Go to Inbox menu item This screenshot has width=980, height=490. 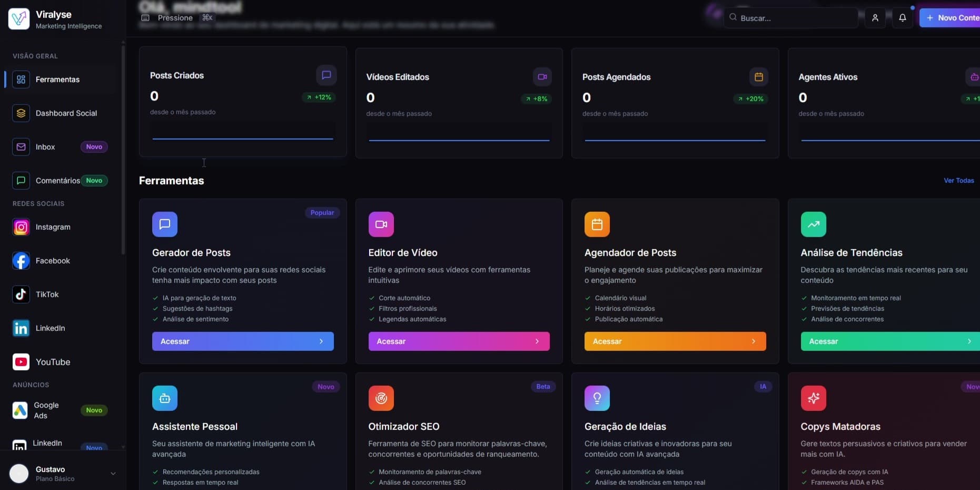coord(45,147)
